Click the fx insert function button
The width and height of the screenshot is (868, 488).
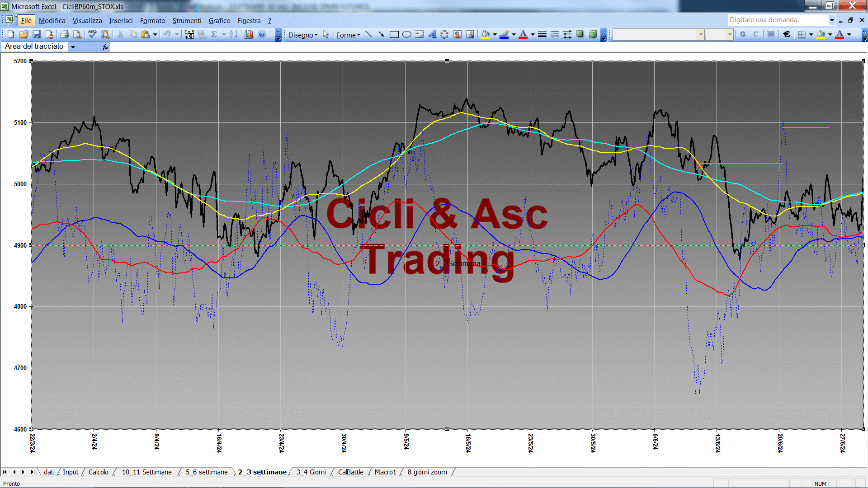[x=105, y=47]
